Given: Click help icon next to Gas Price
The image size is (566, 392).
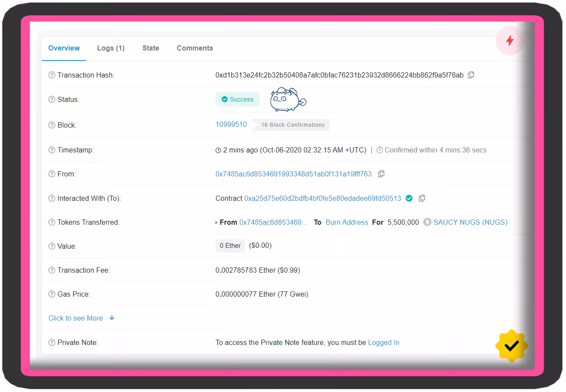Looking at the screenshot, I should point(52,294).
